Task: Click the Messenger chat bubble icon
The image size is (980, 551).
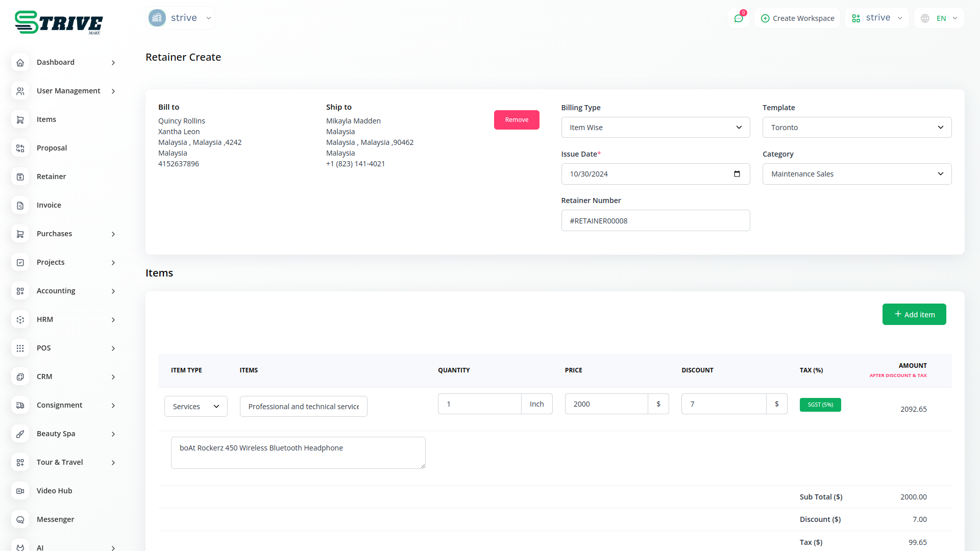Action: click(20, 519)
